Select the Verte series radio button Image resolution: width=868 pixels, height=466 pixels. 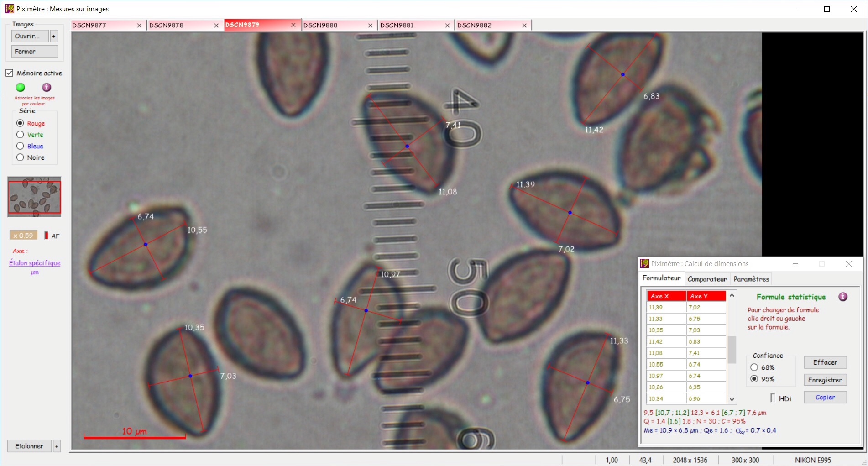click(20, 135)
